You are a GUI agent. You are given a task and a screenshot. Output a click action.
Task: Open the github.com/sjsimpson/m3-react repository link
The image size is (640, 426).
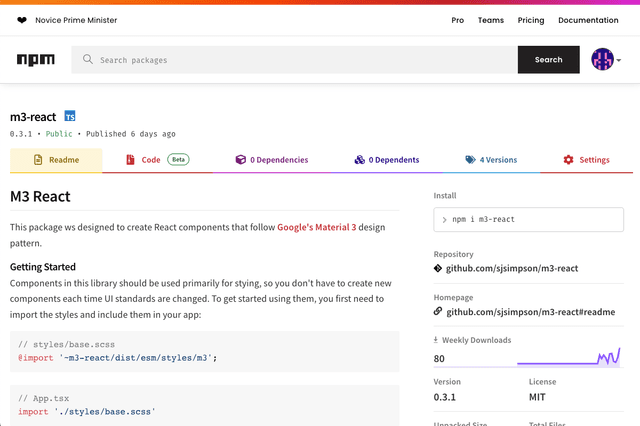pyautogui.click(x=512, y=268)
